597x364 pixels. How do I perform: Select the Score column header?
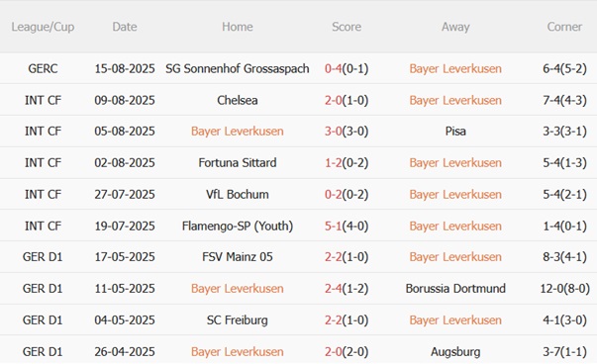tap(347, 27)
